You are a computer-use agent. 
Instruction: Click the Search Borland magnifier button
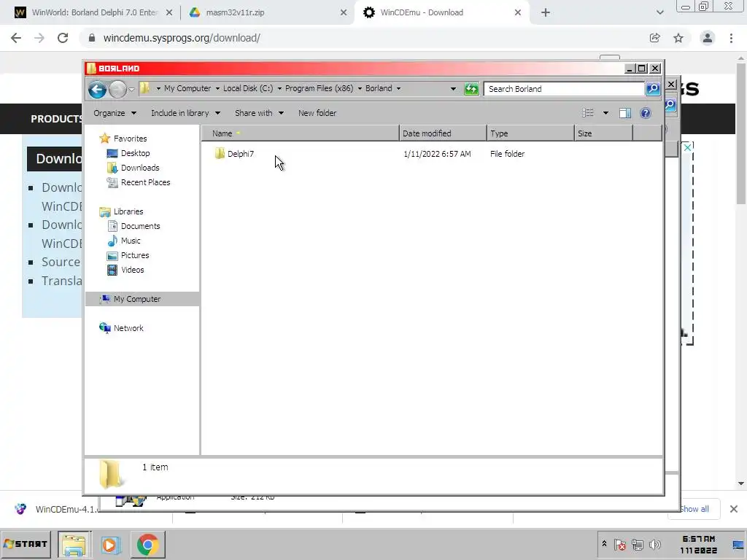[653, 88]
